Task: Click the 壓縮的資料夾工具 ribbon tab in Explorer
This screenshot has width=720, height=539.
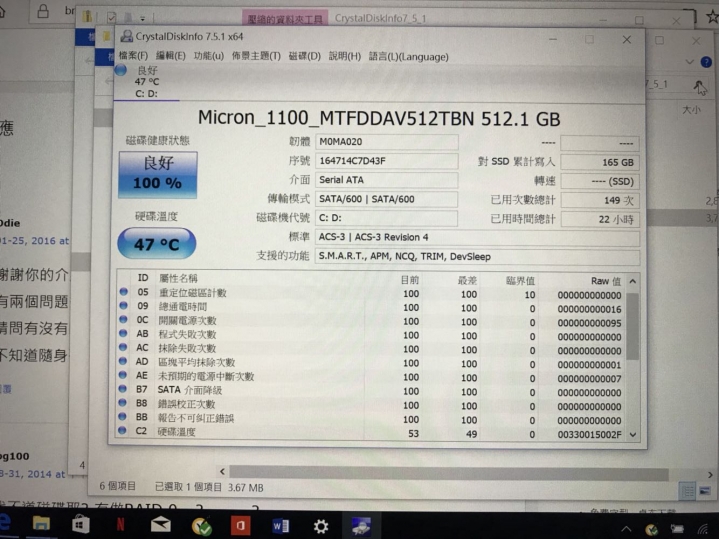Action: pyautogui.click(x=285, y=18)
